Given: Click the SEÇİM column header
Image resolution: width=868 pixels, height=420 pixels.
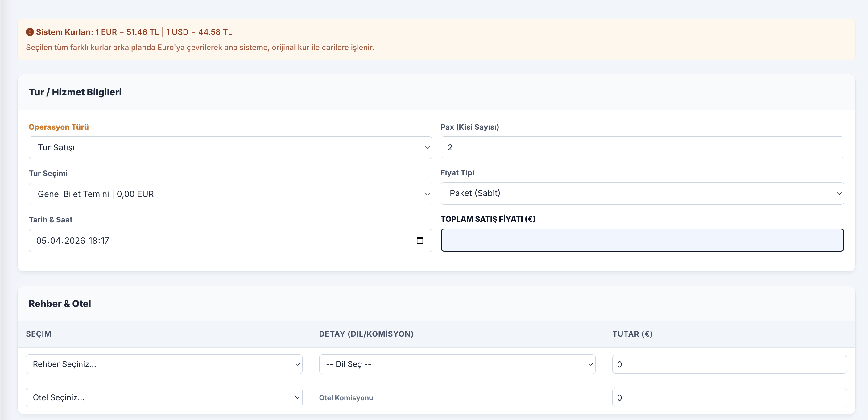Looking at the screenshot, I should tap(39, 334).
